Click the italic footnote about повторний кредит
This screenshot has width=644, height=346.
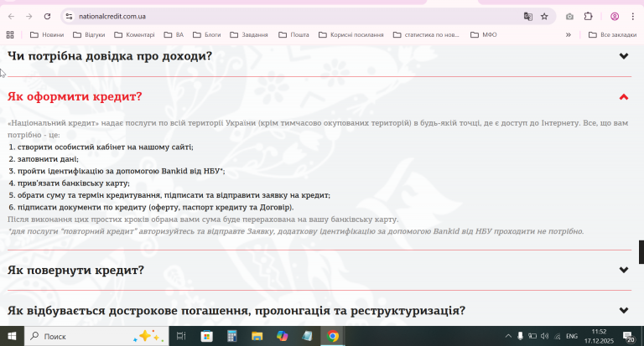(296, 231)
